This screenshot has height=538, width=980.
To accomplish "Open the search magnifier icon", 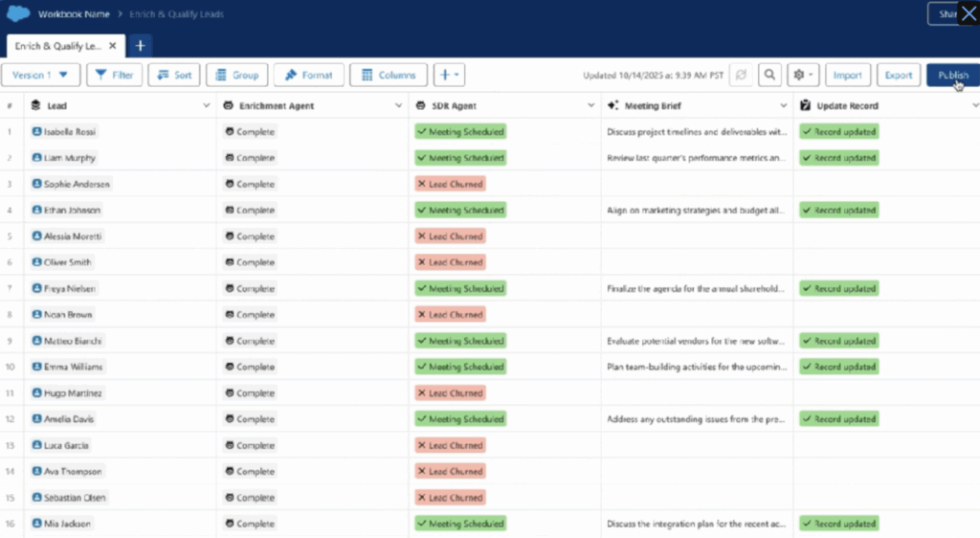I will (771, 75).
